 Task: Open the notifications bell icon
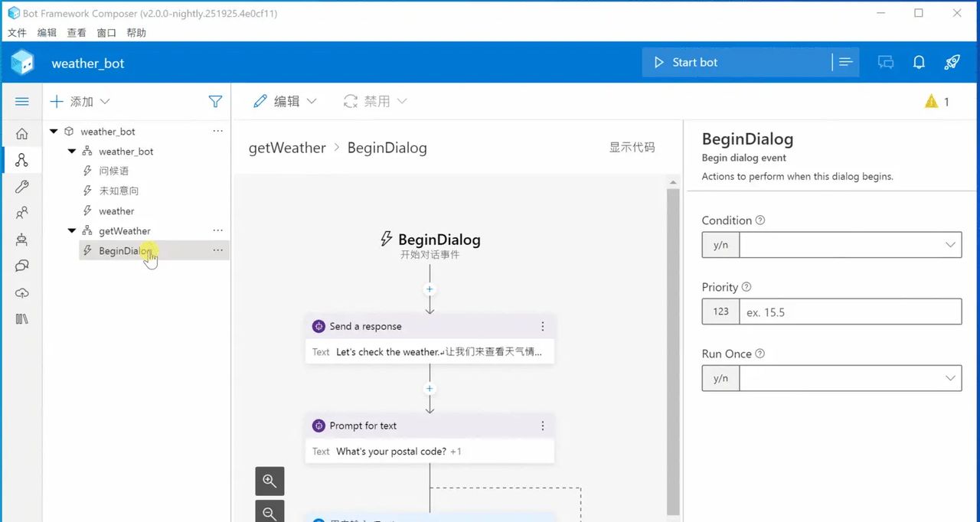click(919, 63)
